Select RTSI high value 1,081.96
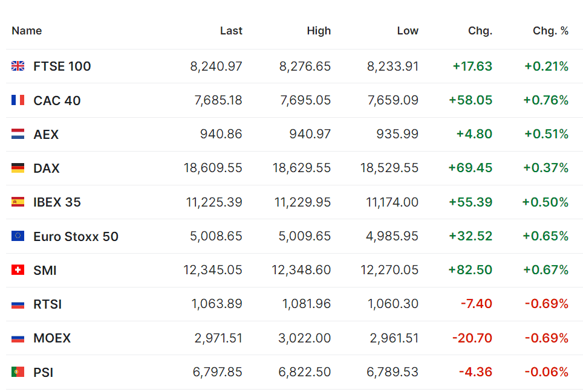 (x=307, y=304)
